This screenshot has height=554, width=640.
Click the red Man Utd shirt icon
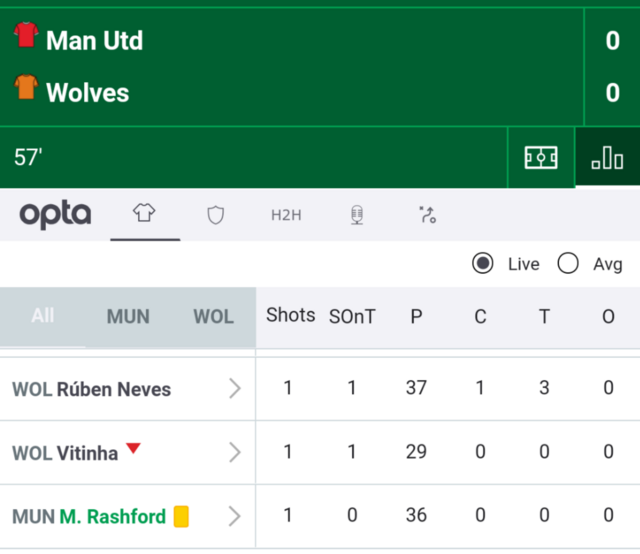(x=26, y=35)
